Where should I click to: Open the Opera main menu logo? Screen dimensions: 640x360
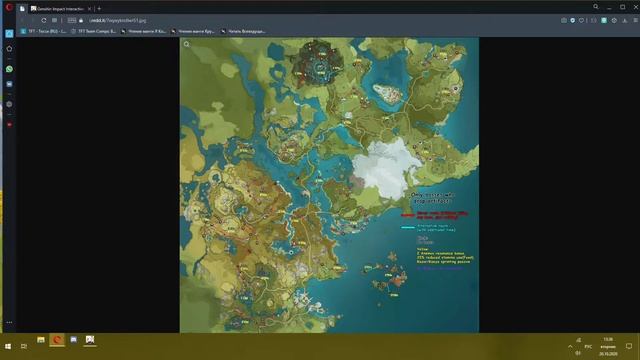(x=9, y=7)
